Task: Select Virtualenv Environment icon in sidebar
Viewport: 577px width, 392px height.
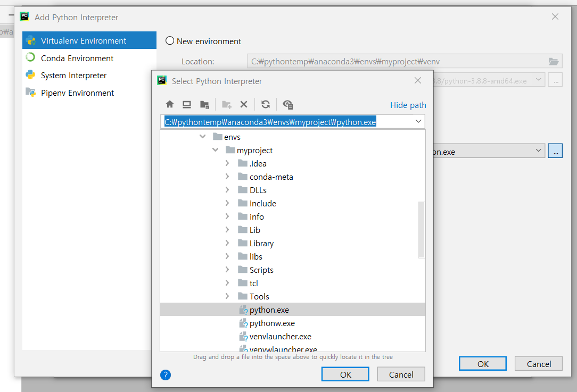Action: click(x=31, y=40)
